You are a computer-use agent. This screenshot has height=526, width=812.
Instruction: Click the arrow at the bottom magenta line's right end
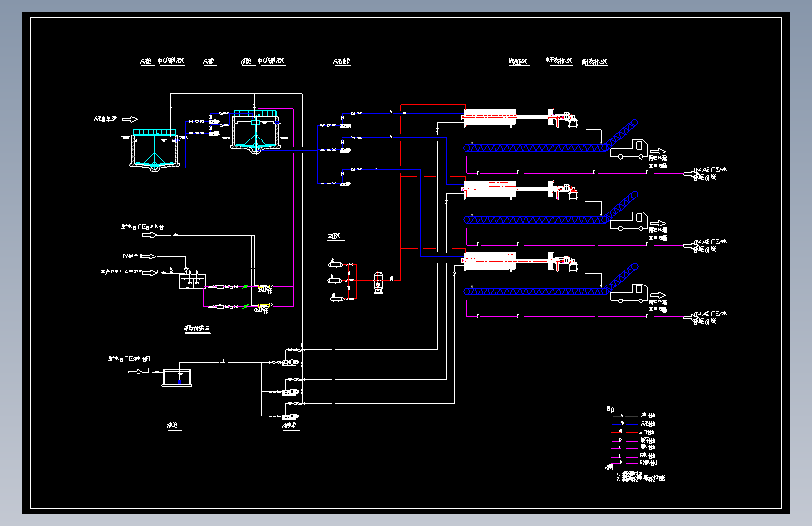coord(690,317)
